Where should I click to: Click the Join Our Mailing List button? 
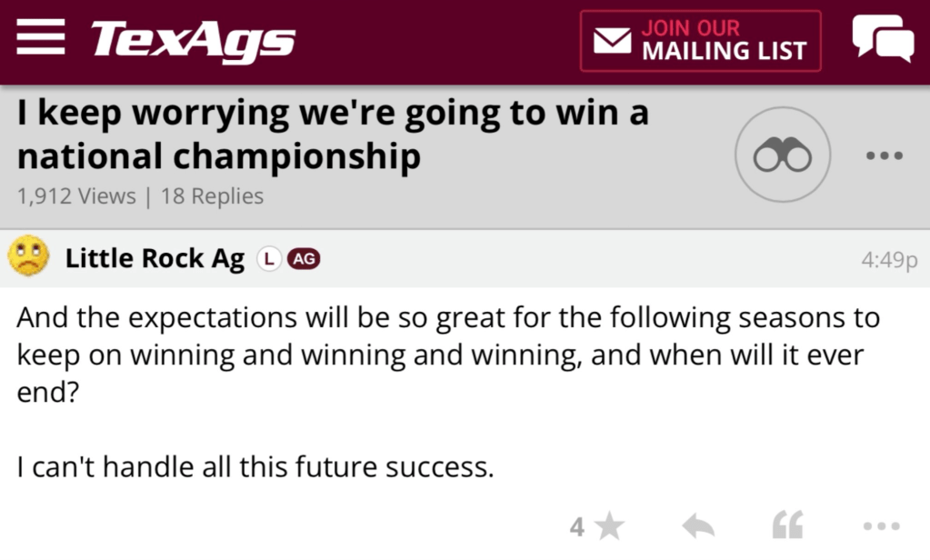pyautogui.click(x=700, y=41)
